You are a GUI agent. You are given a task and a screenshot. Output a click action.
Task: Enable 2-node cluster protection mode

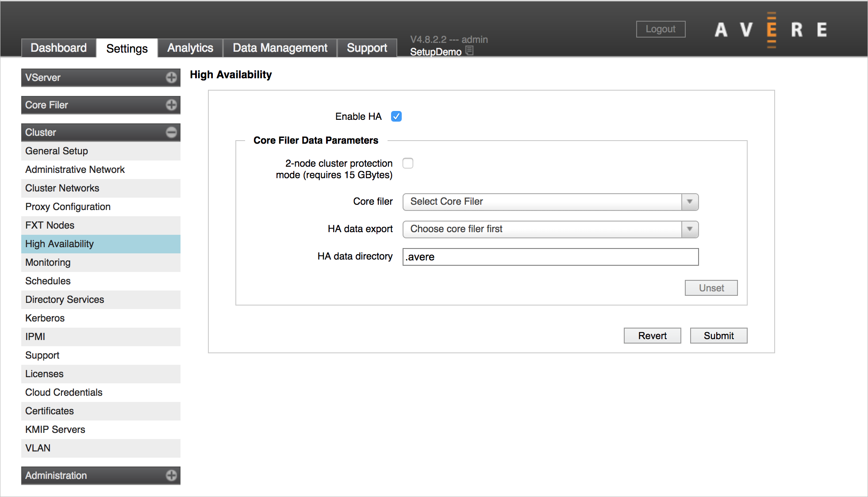(408, 163)
